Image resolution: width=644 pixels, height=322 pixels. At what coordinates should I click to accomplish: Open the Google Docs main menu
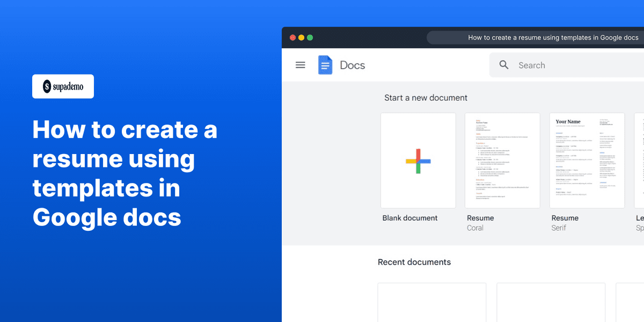[300, 64]
